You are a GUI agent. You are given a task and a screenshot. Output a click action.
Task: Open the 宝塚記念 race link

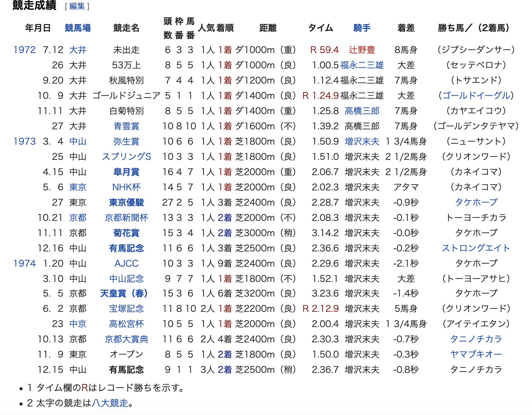[126, 309]
